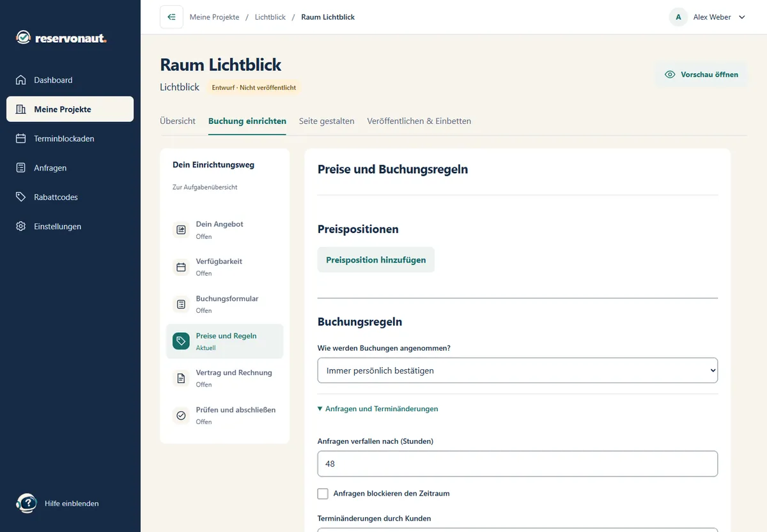Screen dimensions: 767x532
Task: Click the Vorschau öffnen button
Action: click(x=701, y=74)
